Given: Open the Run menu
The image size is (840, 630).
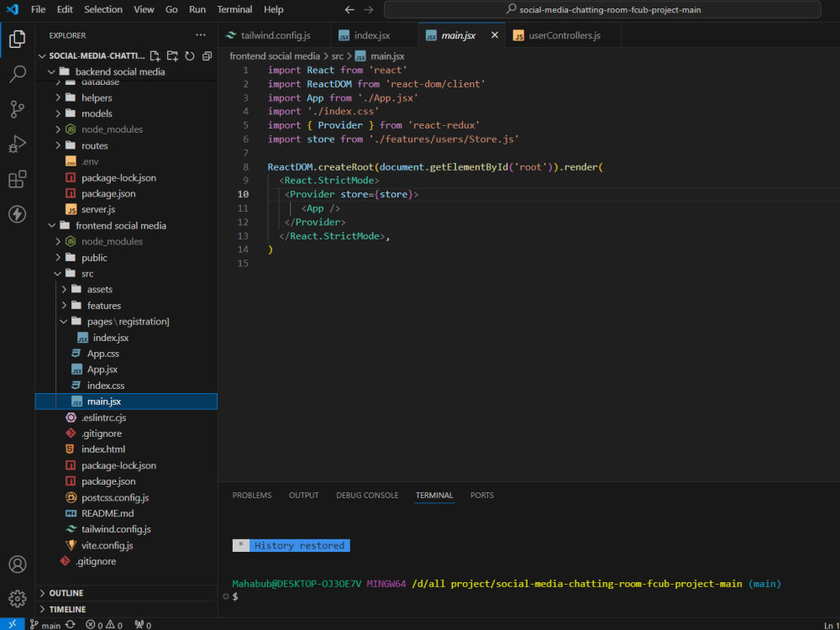Looking at the screenshot, I should [197, 9].
